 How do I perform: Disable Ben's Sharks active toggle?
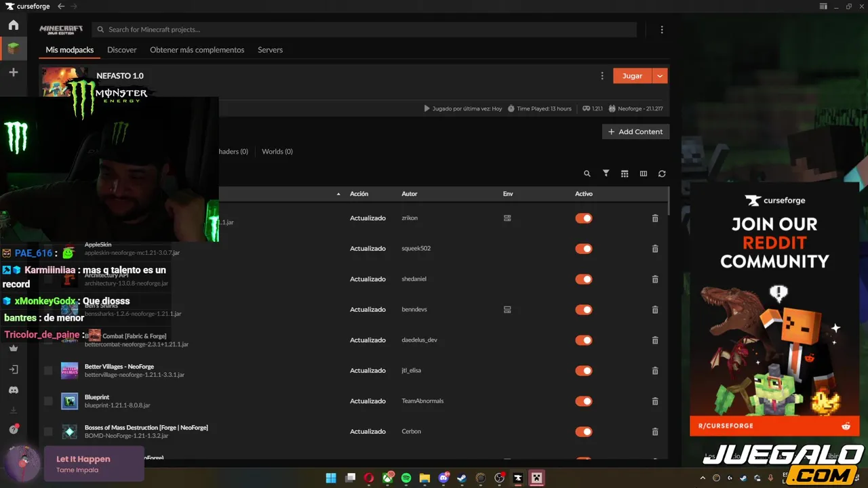point(584,310)
